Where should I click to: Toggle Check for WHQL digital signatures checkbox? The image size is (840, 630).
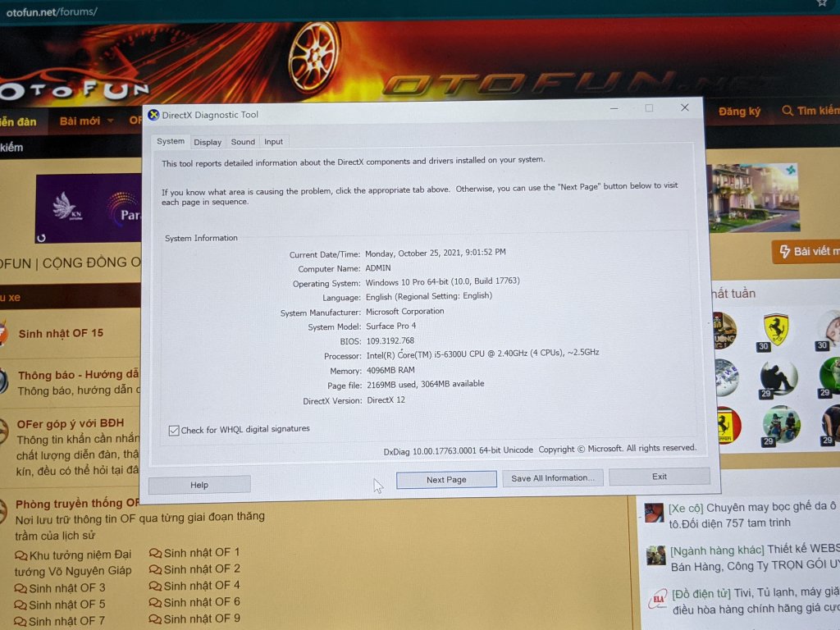(x=174, y=431)
